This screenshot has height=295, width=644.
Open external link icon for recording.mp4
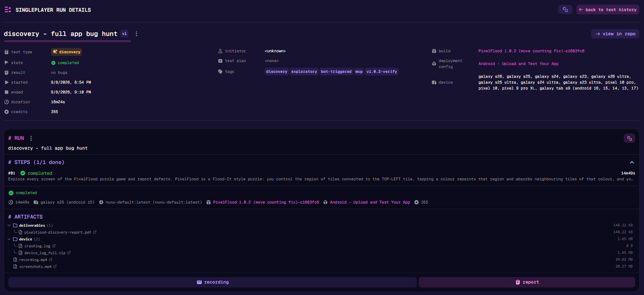[51, 260]
